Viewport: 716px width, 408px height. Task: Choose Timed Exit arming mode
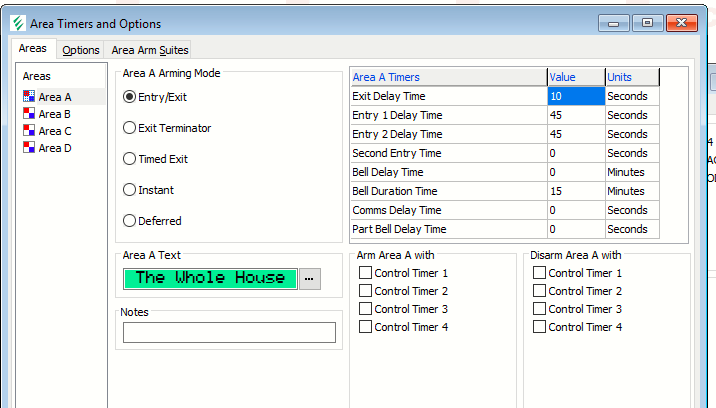click(x=129, y=159)
